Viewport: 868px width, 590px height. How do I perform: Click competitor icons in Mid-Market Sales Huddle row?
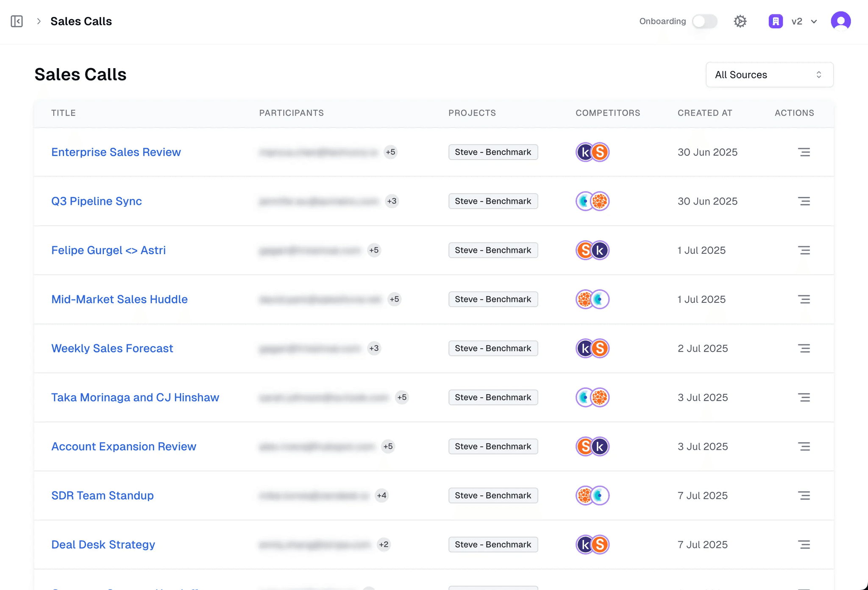click(592, 299)
